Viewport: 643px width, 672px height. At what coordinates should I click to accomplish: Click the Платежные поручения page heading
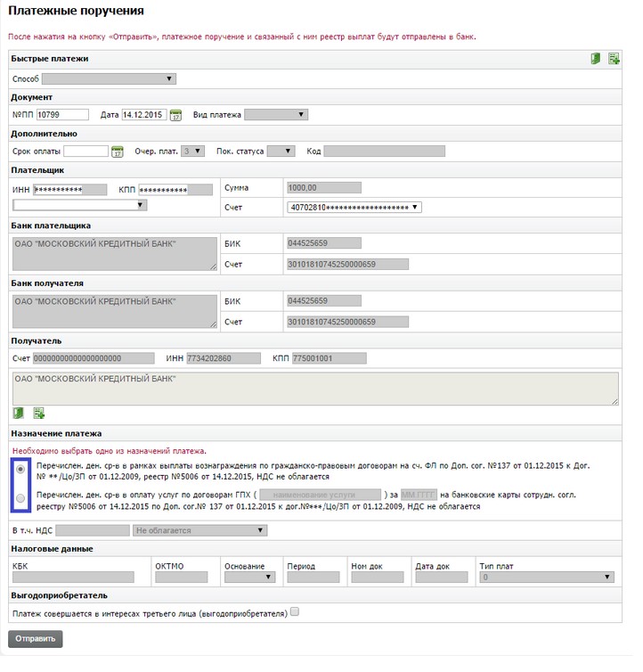click(x=76, y=11)
